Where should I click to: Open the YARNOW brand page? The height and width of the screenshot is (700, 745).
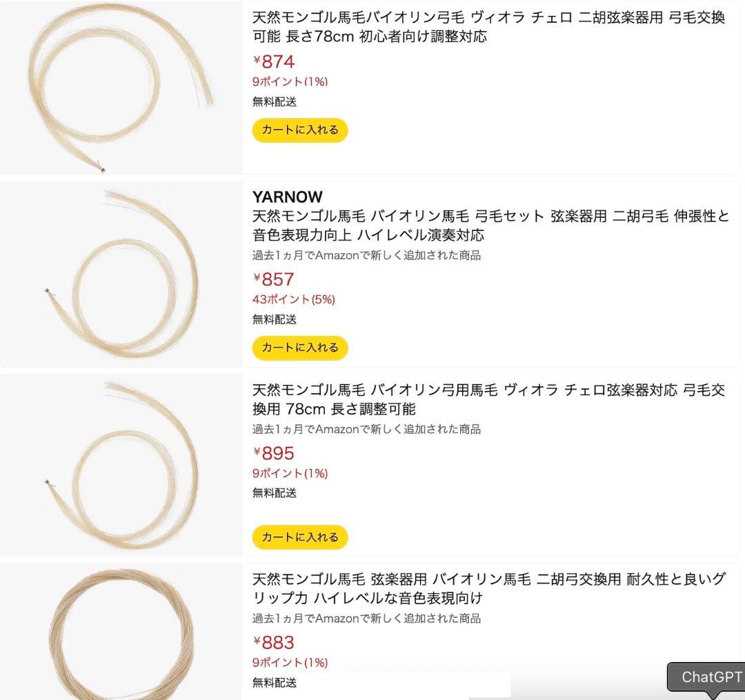pyautogui.click(x=288, y=197)
